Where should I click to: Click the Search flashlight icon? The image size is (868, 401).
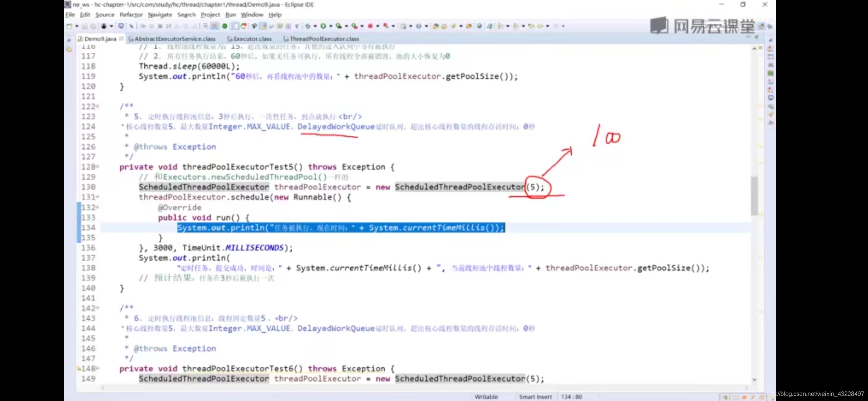click(454, 26)
